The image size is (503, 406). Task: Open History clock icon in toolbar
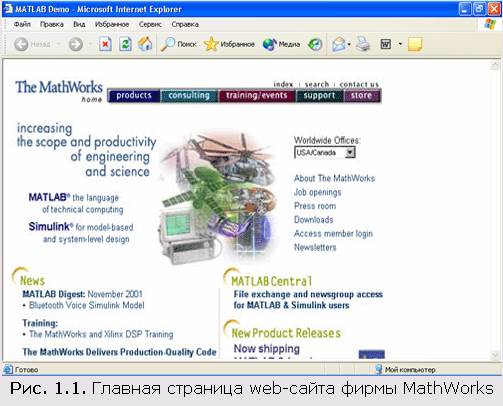tap(315, 44)
